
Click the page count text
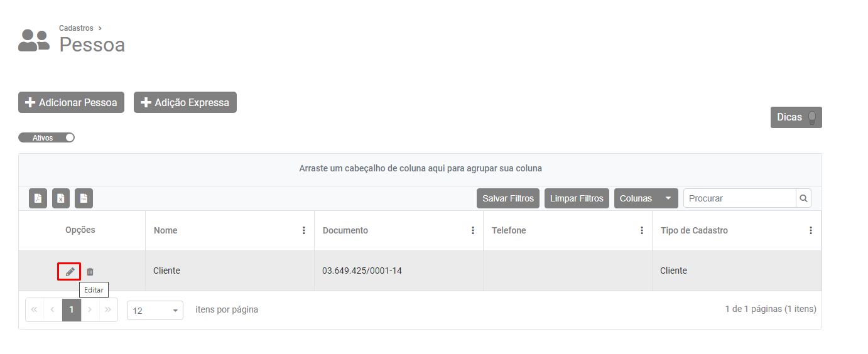click(771, 309)
